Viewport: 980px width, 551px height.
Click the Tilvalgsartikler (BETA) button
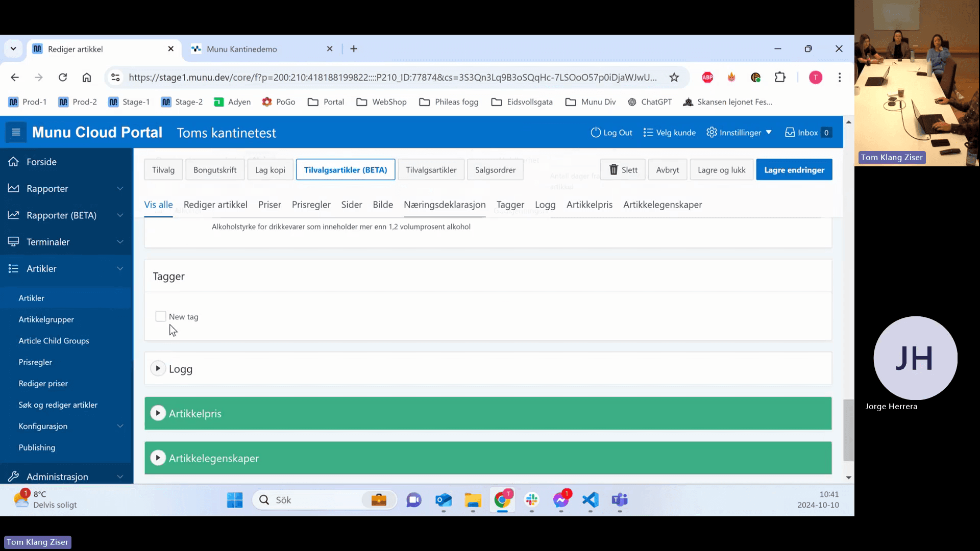[346, 170]
